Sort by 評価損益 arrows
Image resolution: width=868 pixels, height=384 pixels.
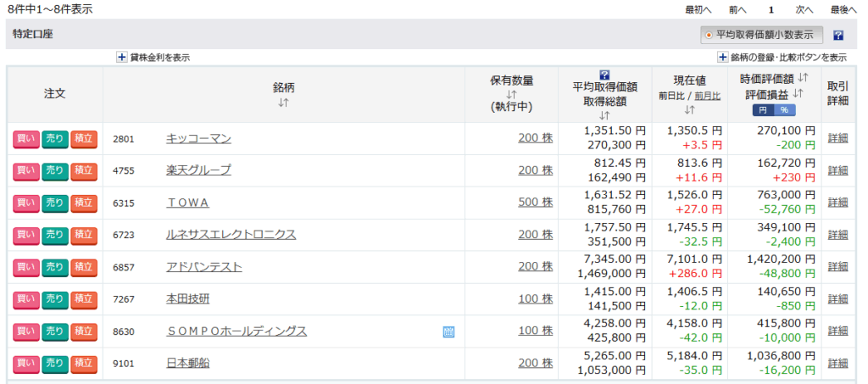[798, 93]
